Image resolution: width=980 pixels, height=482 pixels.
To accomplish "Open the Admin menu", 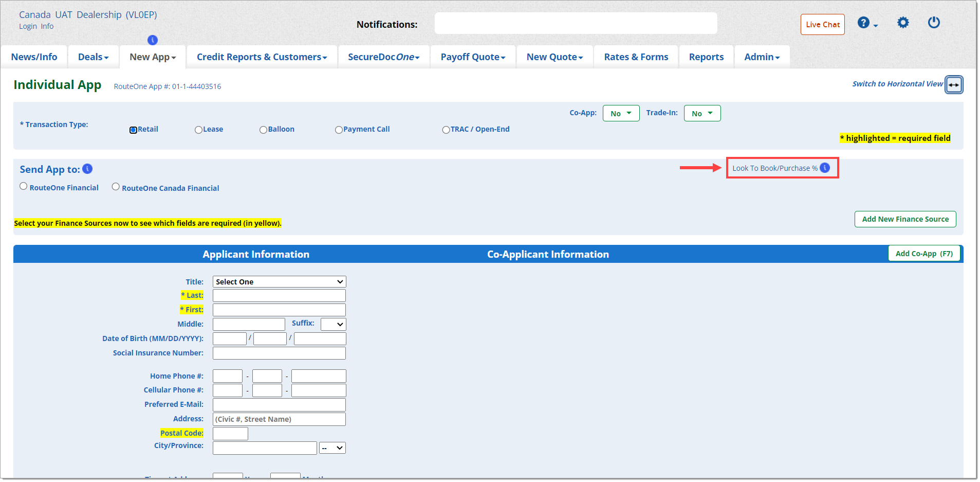I will point(762,57).
